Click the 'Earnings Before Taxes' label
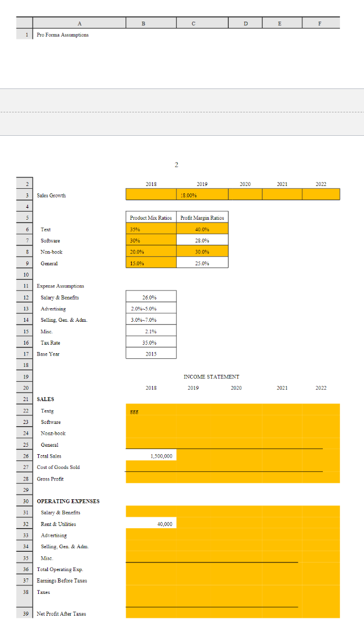 (x=62, y=581)
